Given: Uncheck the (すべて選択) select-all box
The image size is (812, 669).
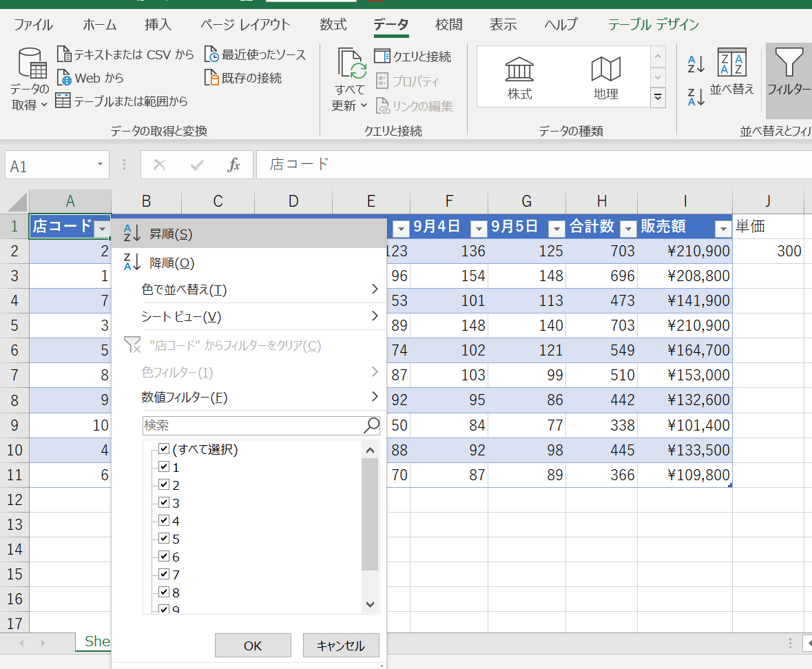Looking at the screenshot, I should click(165, 449).
